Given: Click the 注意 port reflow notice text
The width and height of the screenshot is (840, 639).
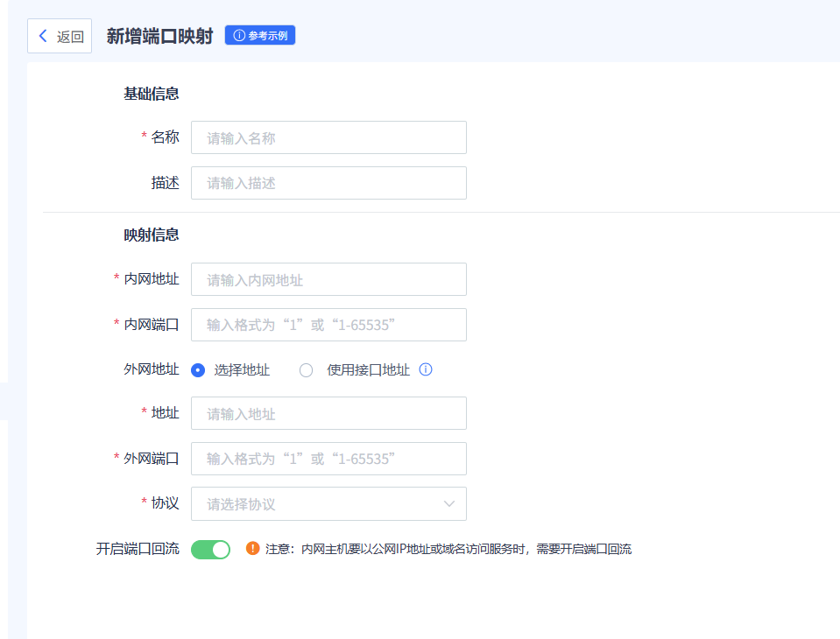Looking at the screenshot, I should coord(448,549).
